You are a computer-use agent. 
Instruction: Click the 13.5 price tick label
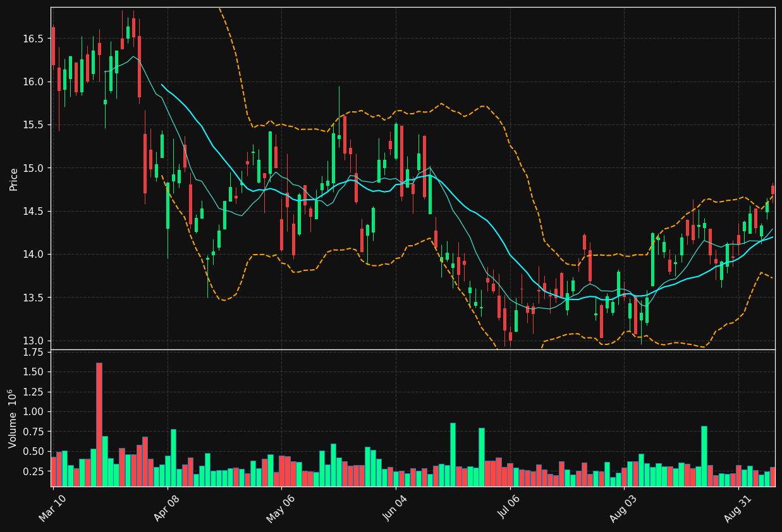pyautogui.click(x=33, y=298)
